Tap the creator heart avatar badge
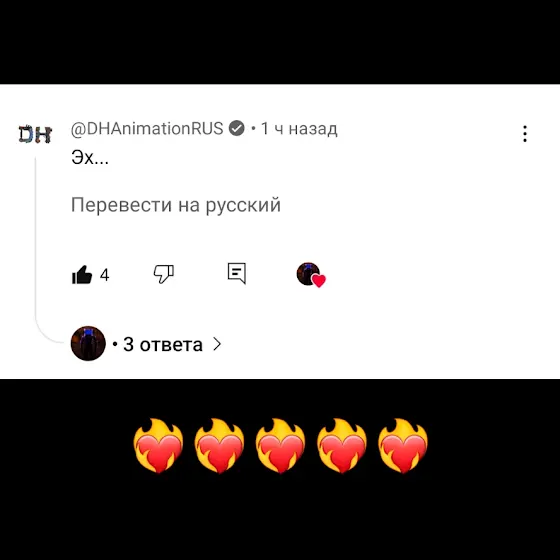The image size is (560, 560). pos(311,275)
